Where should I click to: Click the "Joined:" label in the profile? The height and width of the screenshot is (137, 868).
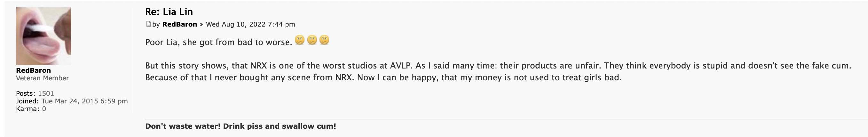27,101
